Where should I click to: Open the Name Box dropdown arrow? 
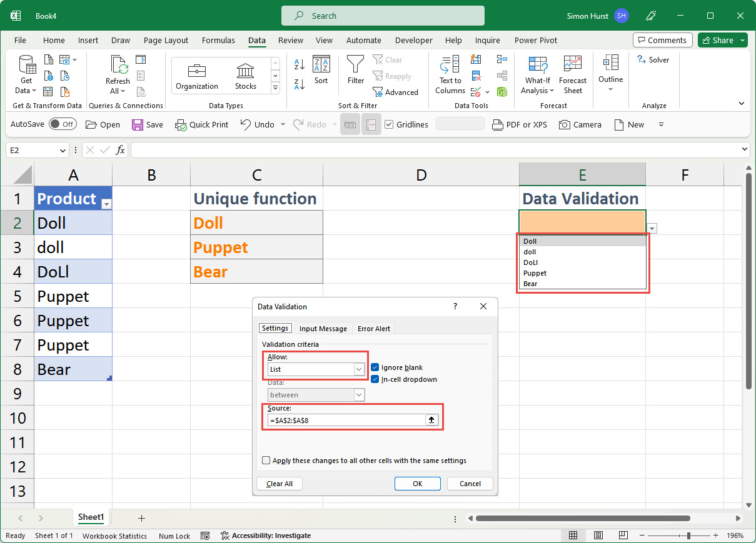pos(63,150)
